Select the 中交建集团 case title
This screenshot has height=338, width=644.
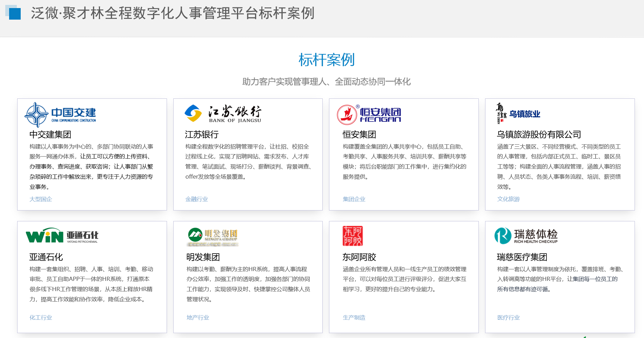click(x=50, y=134)
